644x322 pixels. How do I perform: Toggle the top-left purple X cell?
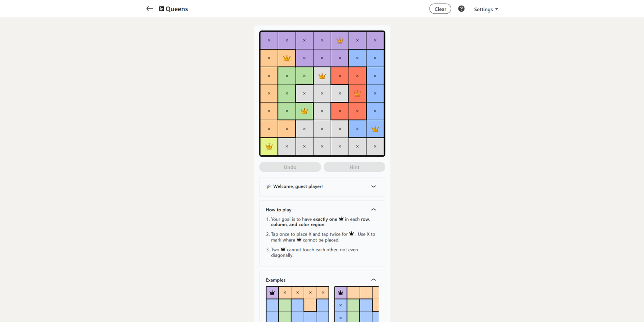pos(269,40)
